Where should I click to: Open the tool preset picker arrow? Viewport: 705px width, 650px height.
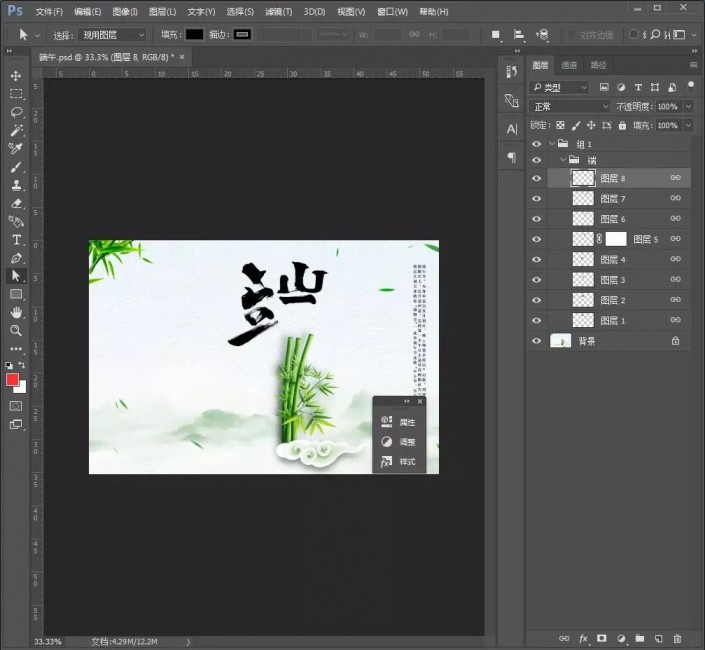(38, 35)
